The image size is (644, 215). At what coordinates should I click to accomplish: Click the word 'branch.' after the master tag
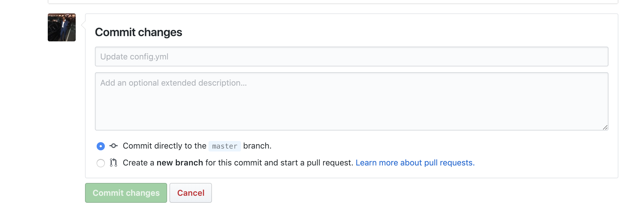click(x=257, y=146)
